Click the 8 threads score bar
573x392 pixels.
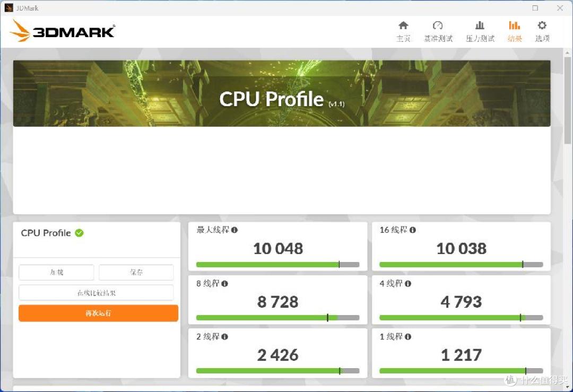point(277,318)
